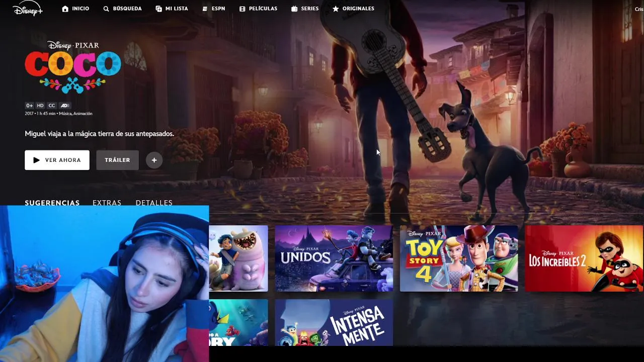Click the Películas film icon
The image size is (644, 362).
tap(242, 9)
